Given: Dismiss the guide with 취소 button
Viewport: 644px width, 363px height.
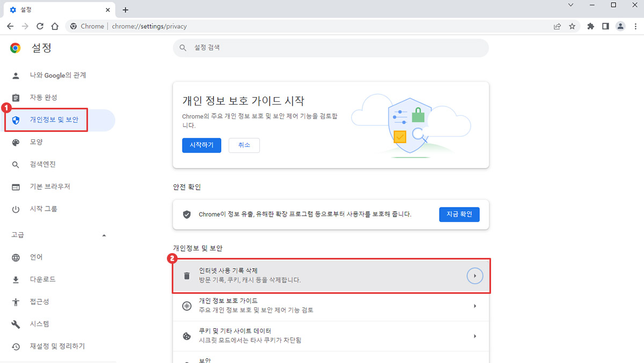Looking at the screenshot, I should pos(244,145).
